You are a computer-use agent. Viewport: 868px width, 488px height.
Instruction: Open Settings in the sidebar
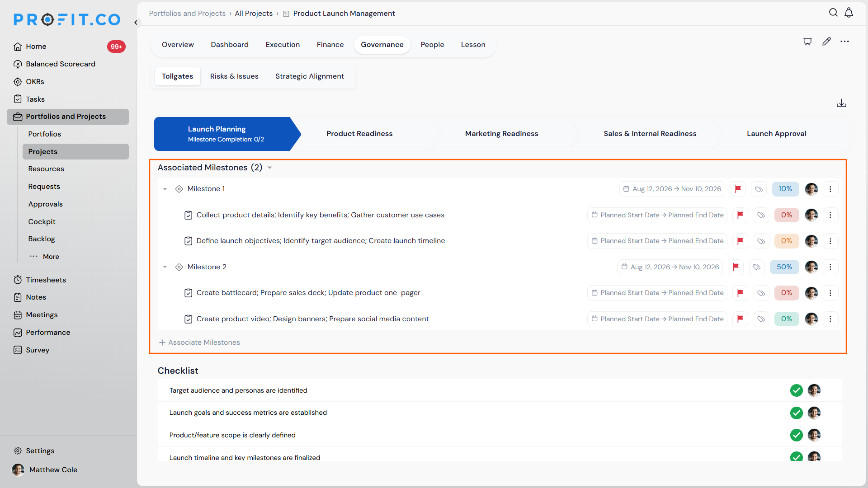[x=40, y=451]
